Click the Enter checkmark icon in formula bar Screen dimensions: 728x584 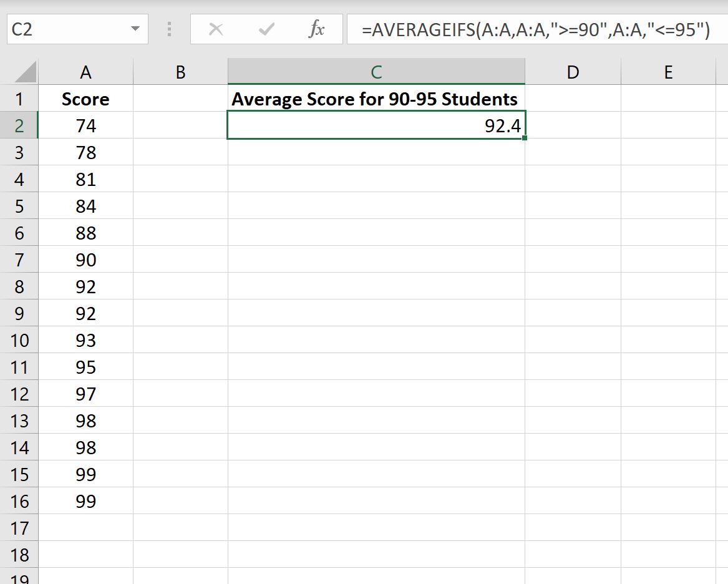tap(266, 29)
